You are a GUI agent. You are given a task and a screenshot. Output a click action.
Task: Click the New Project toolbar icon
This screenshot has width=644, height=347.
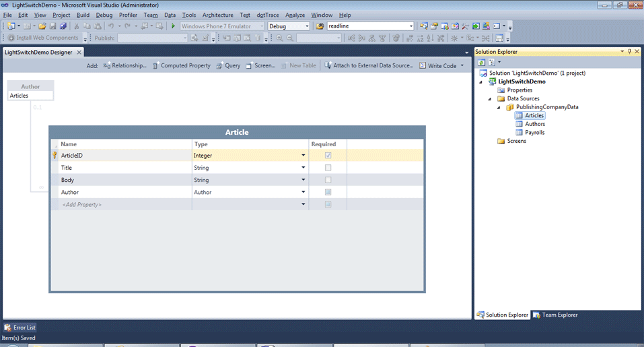tap(11, 26)
